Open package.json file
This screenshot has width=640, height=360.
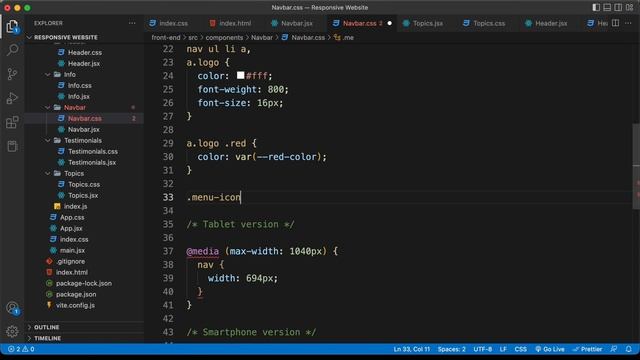point(76,294)
